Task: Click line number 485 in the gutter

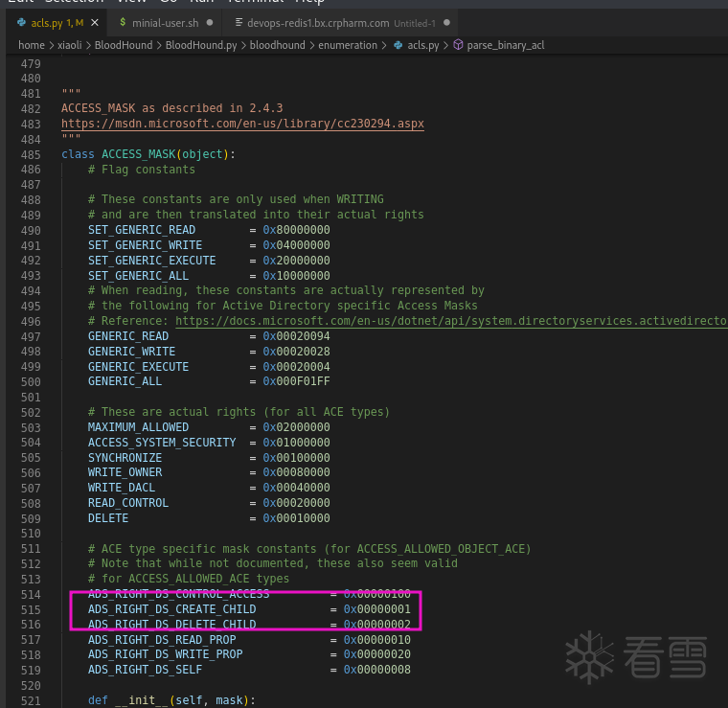Action: 33,154
